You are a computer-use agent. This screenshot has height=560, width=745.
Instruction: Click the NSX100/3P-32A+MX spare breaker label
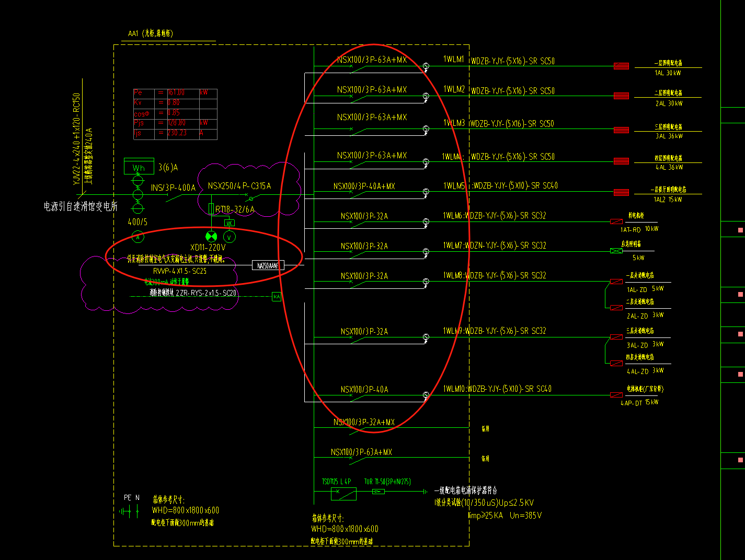tap(364, 422)
